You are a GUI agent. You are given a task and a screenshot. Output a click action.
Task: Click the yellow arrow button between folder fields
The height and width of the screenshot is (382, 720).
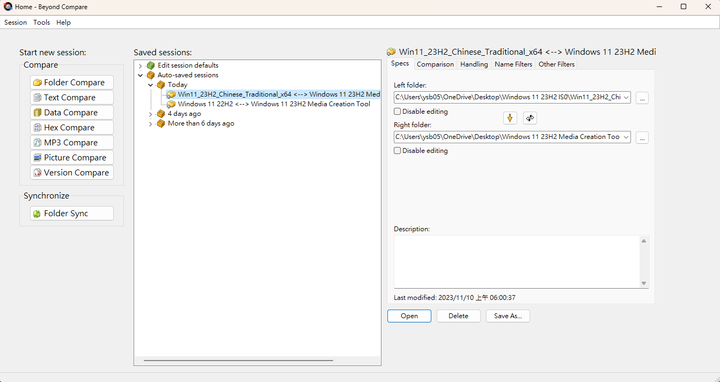[510, 118]
